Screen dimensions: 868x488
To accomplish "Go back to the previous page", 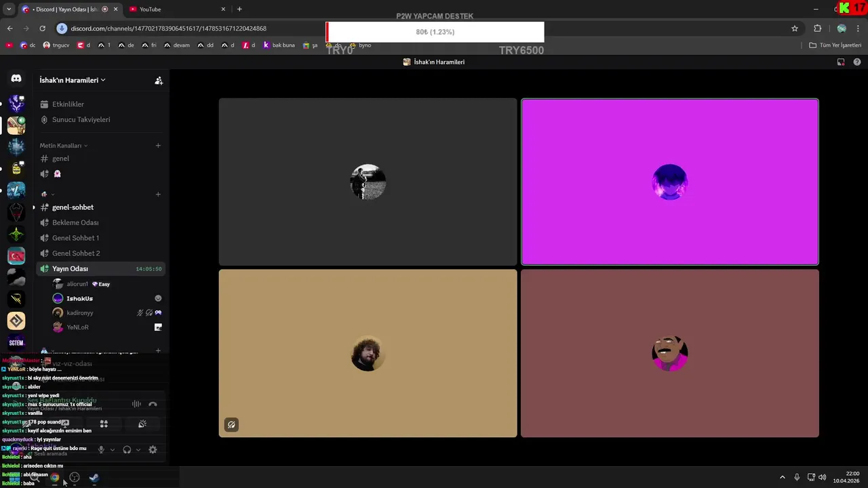I will (9, 28).
